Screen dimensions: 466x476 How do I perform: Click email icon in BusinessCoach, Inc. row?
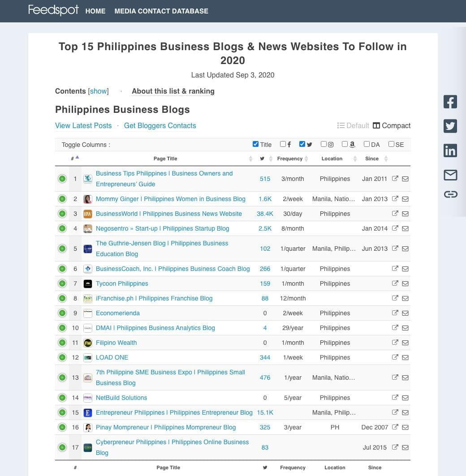tap(405, 269)
